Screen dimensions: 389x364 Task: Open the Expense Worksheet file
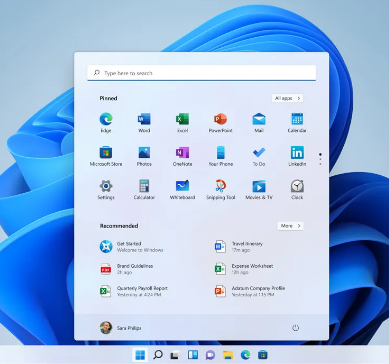(244, 269)
